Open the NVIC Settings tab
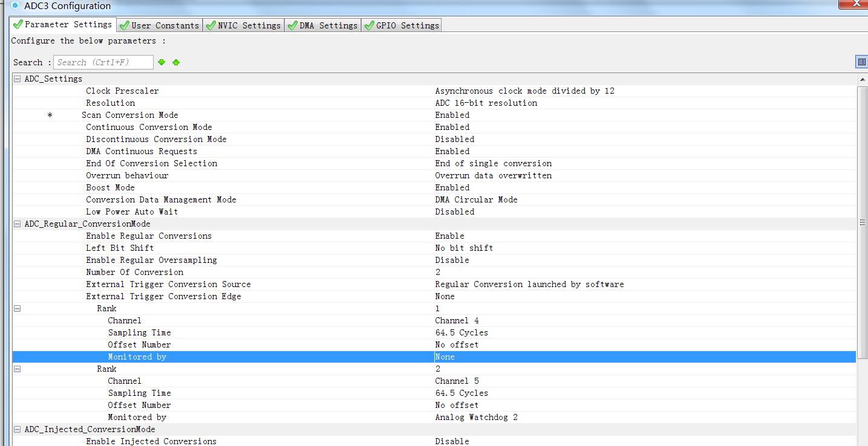Viewport: 868px width, 446px height. pos(243,25)
